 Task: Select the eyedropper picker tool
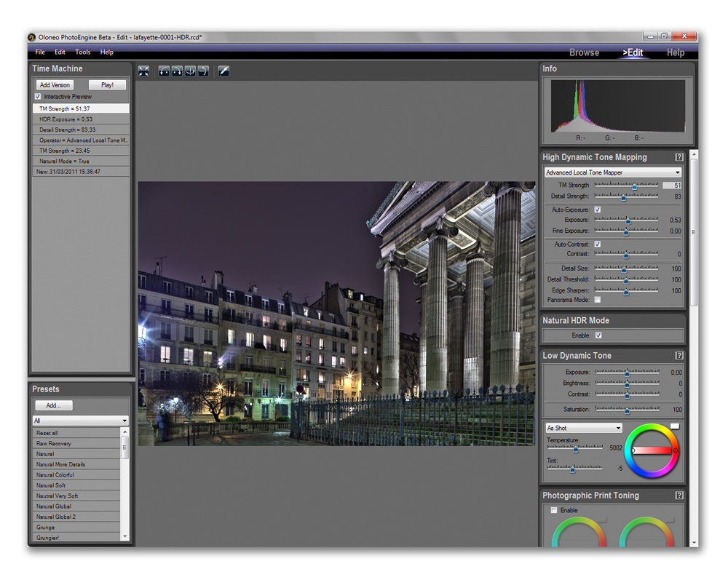[223, 71]
